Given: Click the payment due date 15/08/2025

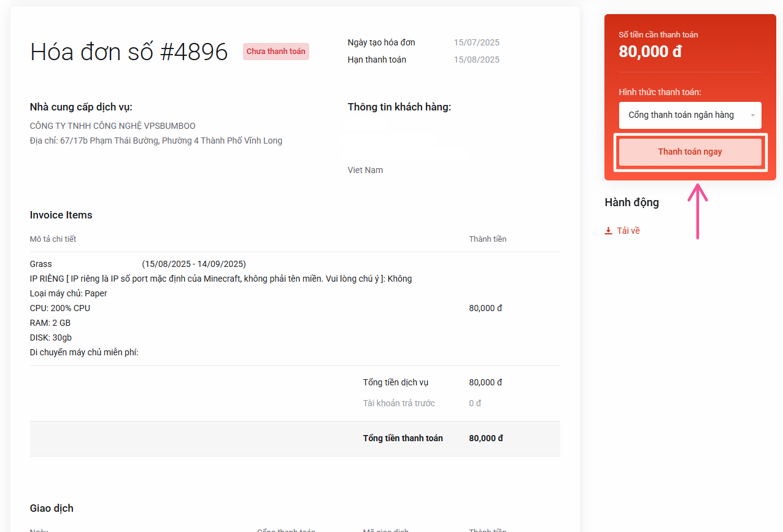Looking at the screenshot, I should [x=476, y=60].
